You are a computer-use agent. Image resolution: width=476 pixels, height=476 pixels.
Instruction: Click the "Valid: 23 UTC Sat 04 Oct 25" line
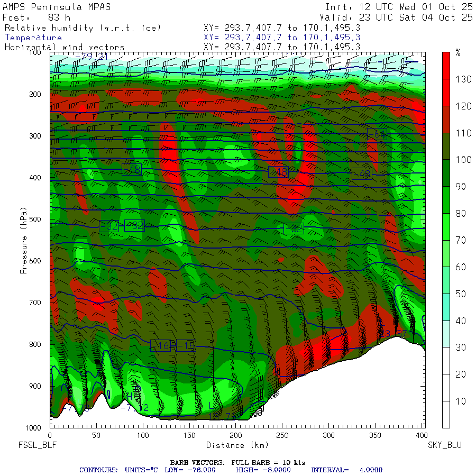[396, 17]
